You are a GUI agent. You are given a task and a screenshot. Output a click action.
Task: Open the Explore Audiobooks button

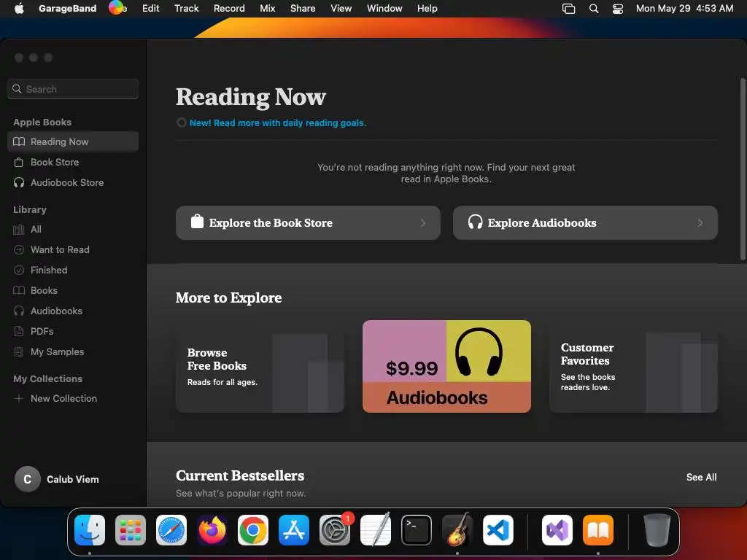pyautogui.click(x=585, y=223)
